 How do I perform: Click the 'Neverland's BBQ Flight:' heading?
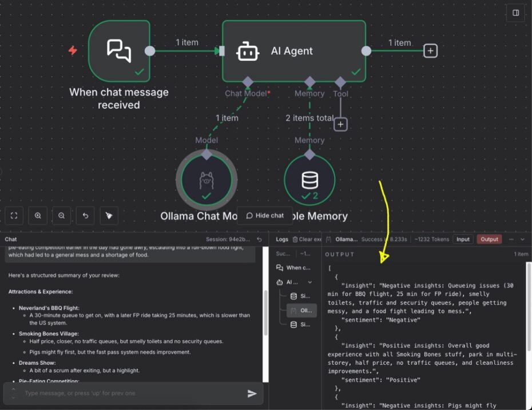coord(49,308)
